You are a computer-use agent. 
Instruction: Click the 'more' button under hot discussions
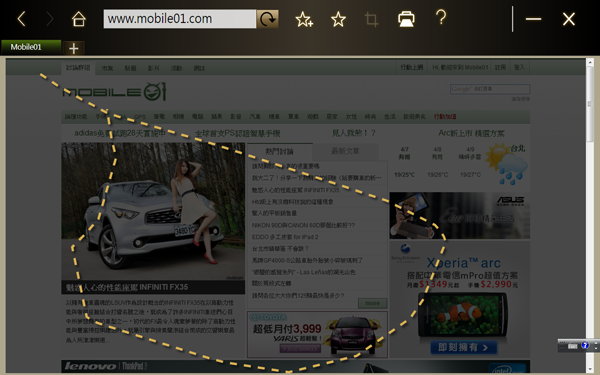(372, 303)
